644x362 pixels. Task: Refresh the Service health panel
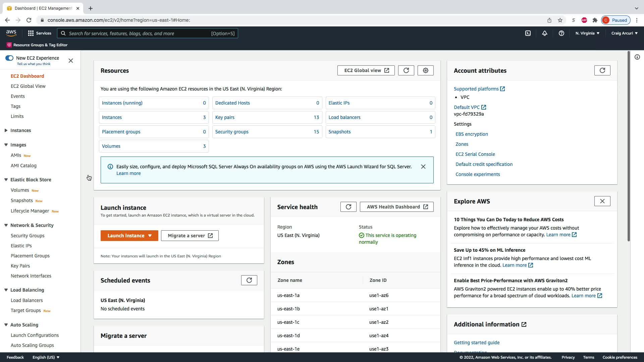[x=348, y=207]
